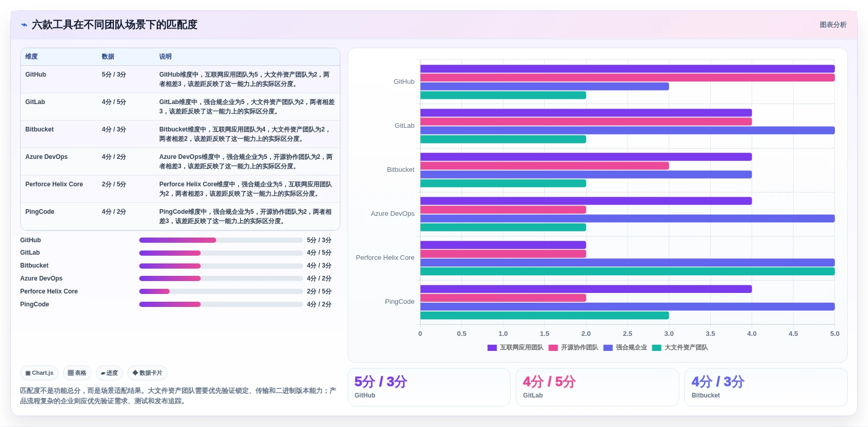Click the PingCode progress bar
Screen dimensions: 868x427
[x=221, y=304]
